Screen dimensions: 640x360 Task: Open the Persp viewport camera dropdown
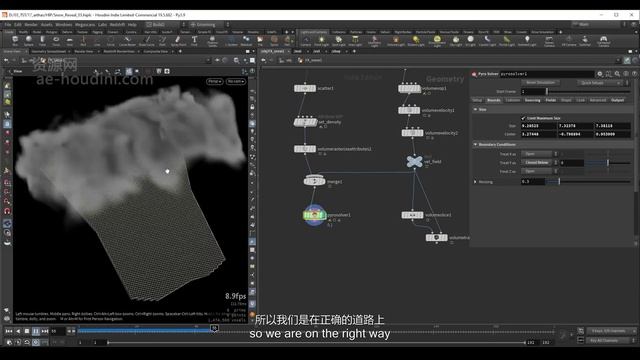pos(214,82)
